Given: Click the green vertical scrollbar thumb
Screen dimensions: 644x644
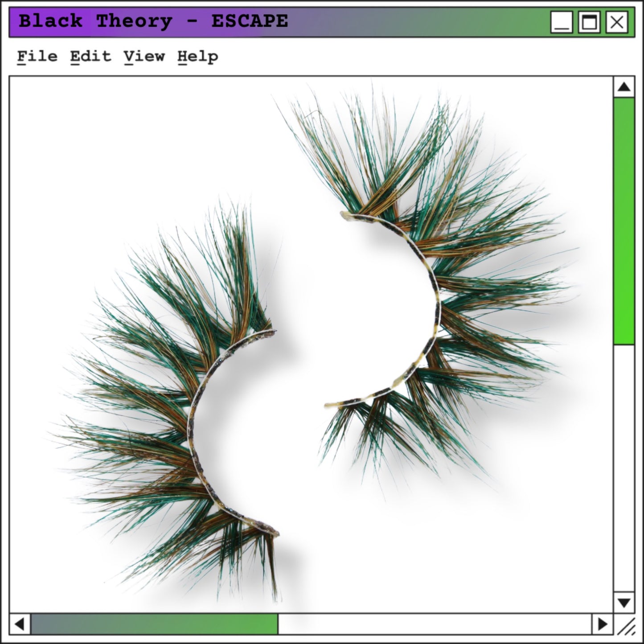Looking at the screenshot, I should point(624,221).
